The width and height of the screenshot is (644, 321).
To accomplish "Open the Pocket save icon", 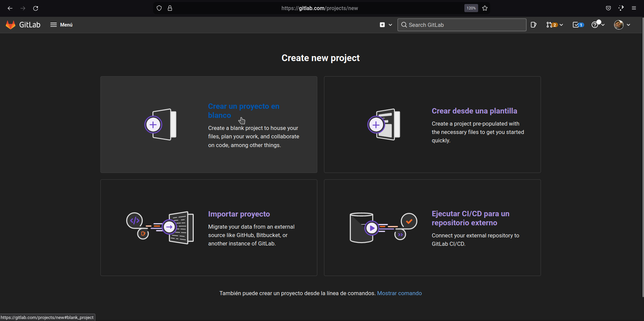I will point(608,8).
